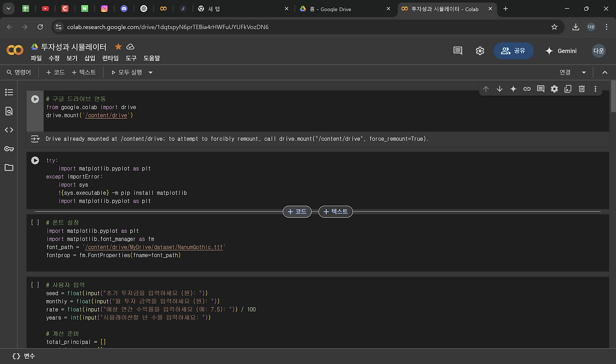
Task: Add a comment to the selected cell
Action: coord(540,89)
